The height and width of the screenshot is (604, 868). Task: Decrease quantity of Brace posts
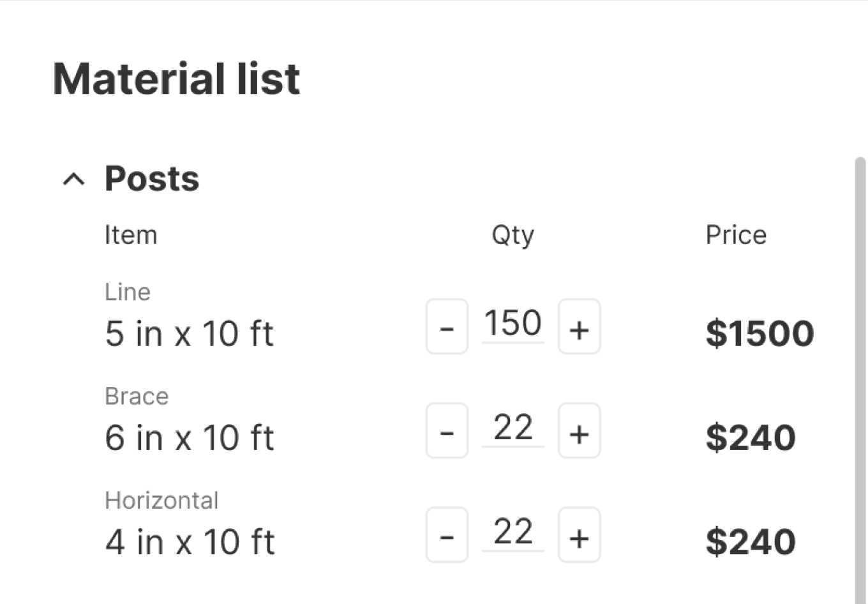(x=447, y=431)
